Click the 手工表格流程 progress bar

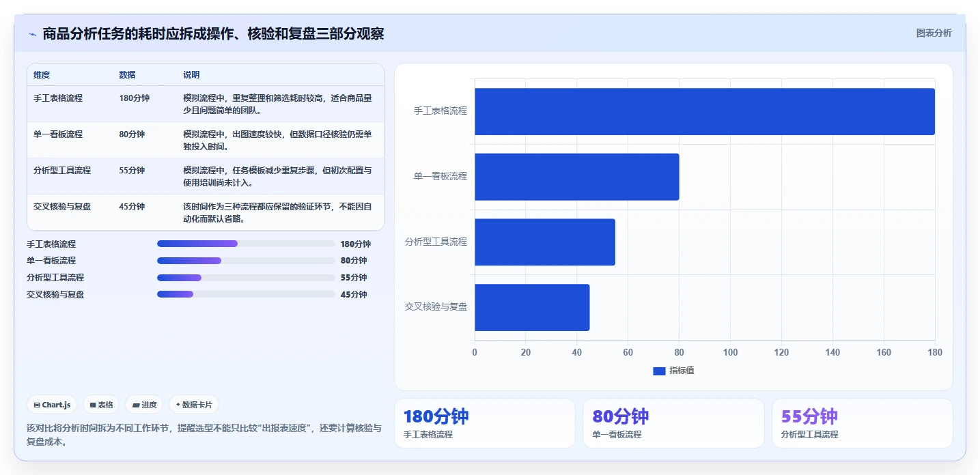(x=246, y=244)
